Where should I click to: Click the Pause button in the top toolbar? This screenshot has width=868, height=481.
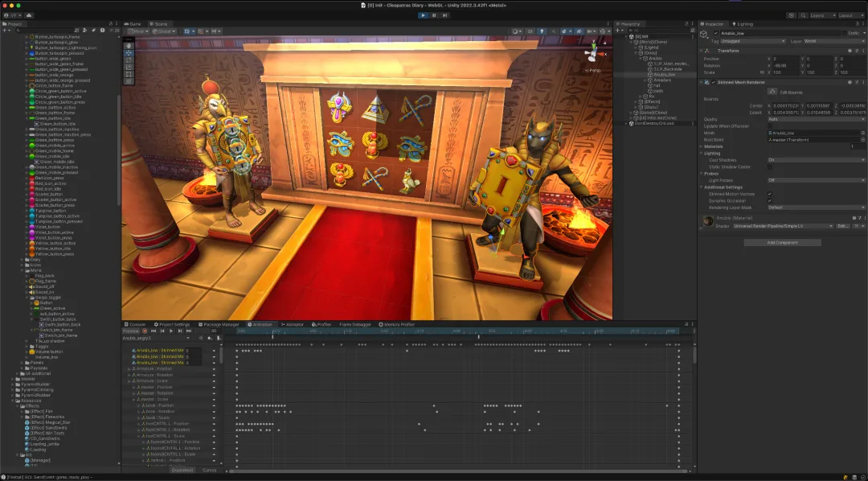coord(434,15)
